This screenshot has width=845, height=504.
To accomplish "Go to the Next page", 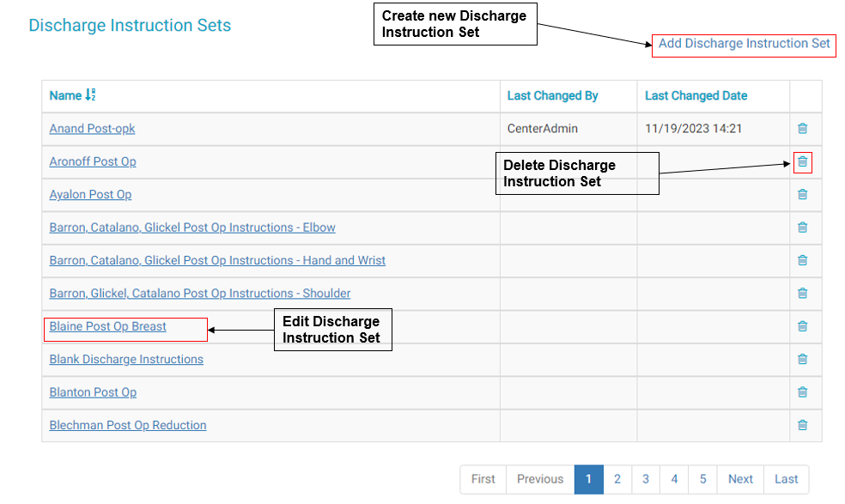I will tap(740, 479).
